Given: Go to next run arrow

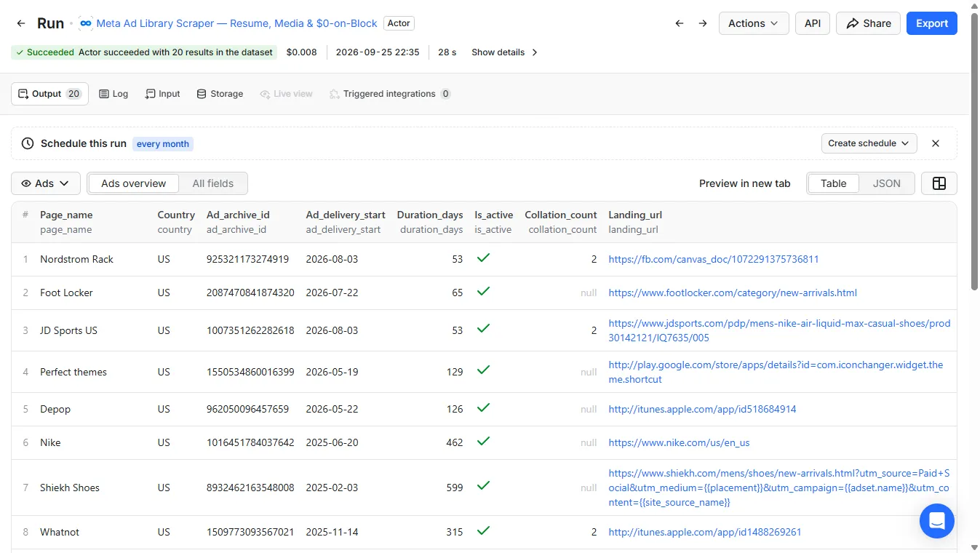Looking at the screenshot, I should click(703, 23).
